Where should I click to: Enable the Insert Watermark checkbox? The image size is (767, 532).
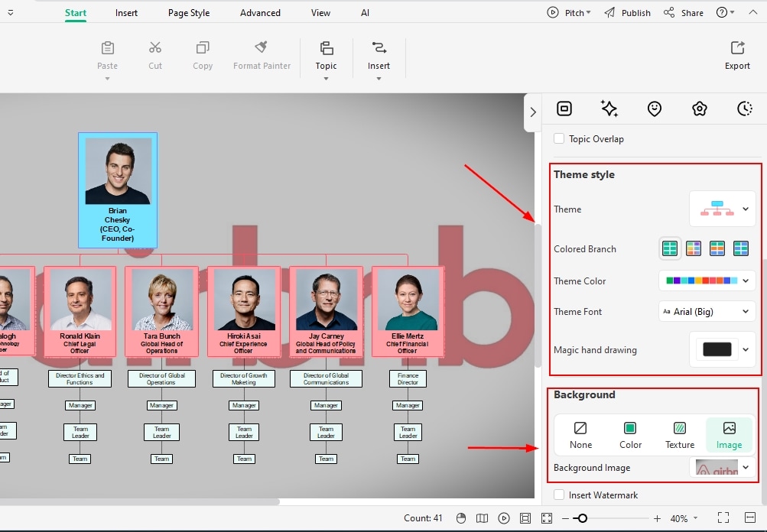pos(559,495)
